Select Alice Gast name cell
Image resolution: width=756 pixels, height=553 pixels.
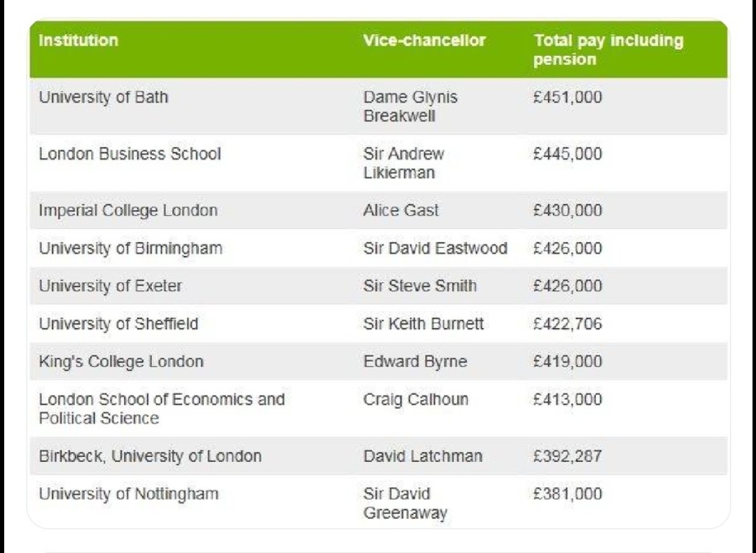pyautogui.click(x=400, y=210)
